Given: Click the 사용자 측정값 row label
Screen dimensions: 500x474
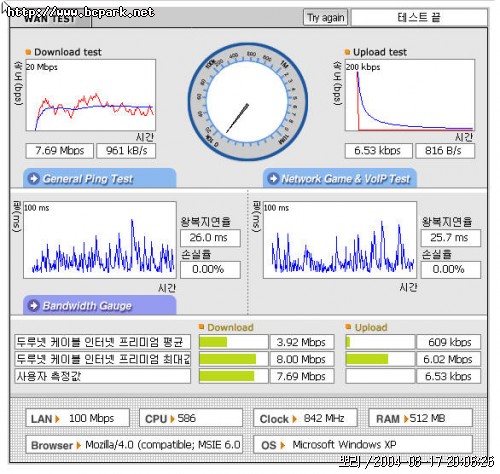Looking at the screenshot, I should (x=103, y=376).
